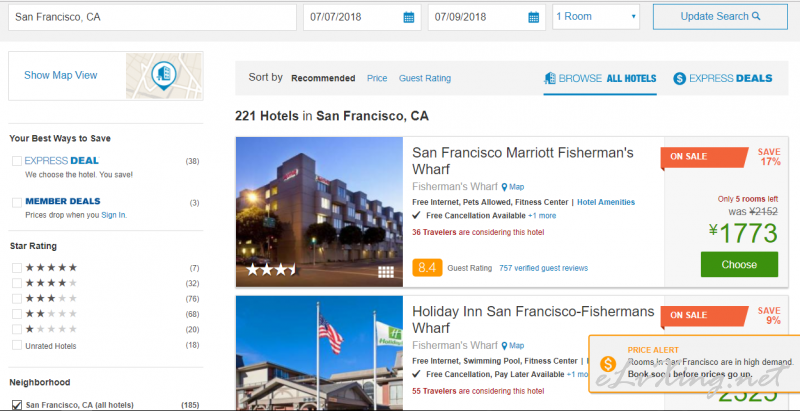The image size is (800, 411).
Task: Click the Map link for Marriott
Action: point(517,187)
